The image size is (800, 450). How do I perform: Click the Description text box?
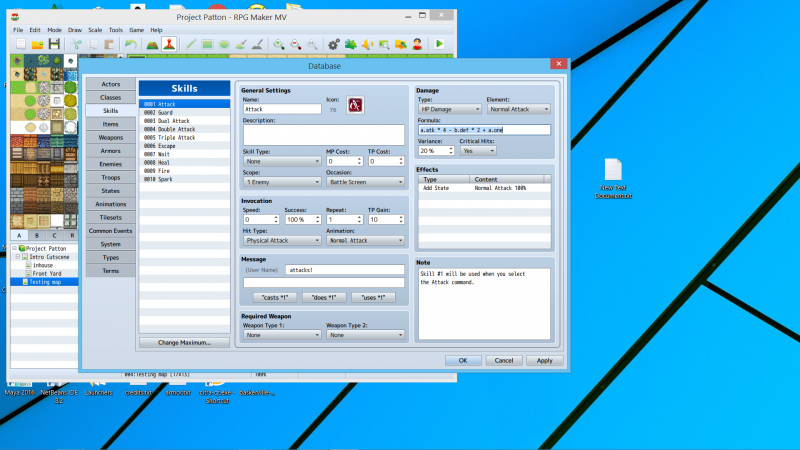tap(323, 135)
